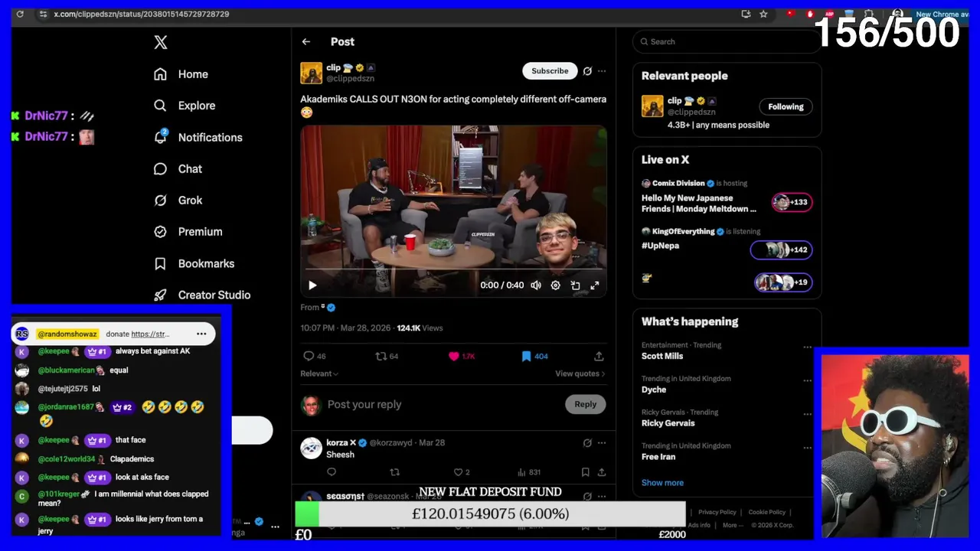
Task: Click Show more under What's happening
Action: click(662, 483)
